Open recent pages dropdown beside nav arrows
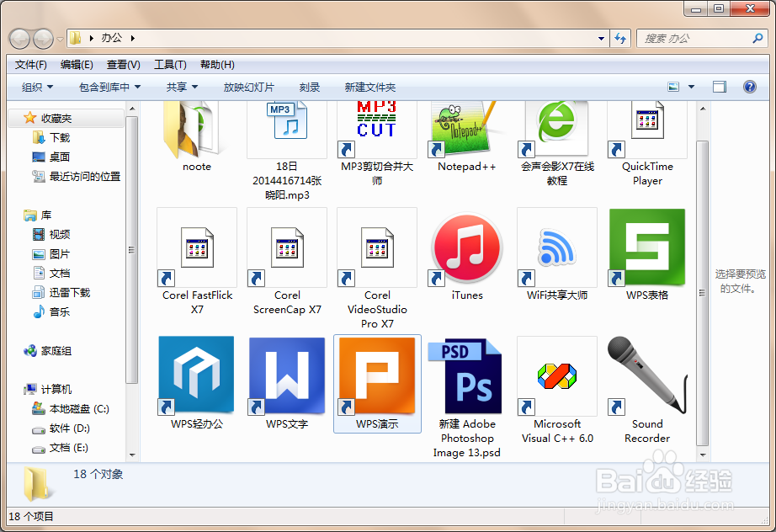The width and height of the screenshot is (776, 532). pyautogui.click(x=60, y=39)
